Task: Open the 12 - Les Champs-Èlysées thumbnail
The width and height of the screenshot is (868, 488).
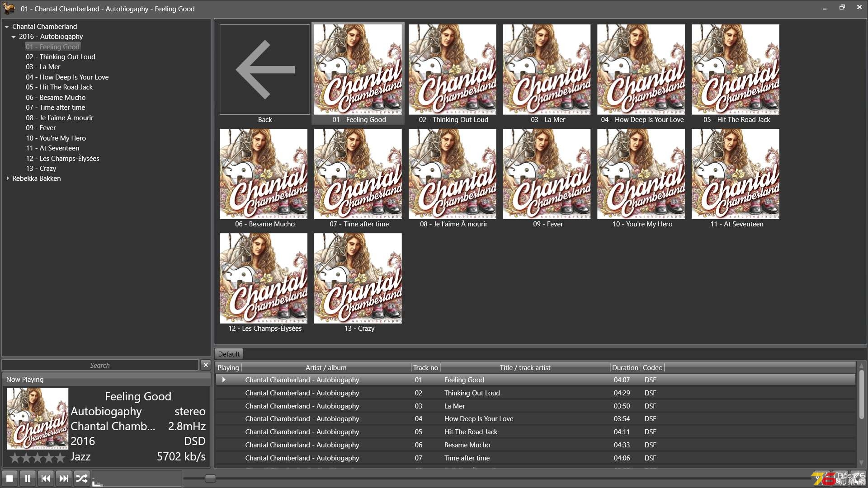Action: pos(264,278)
